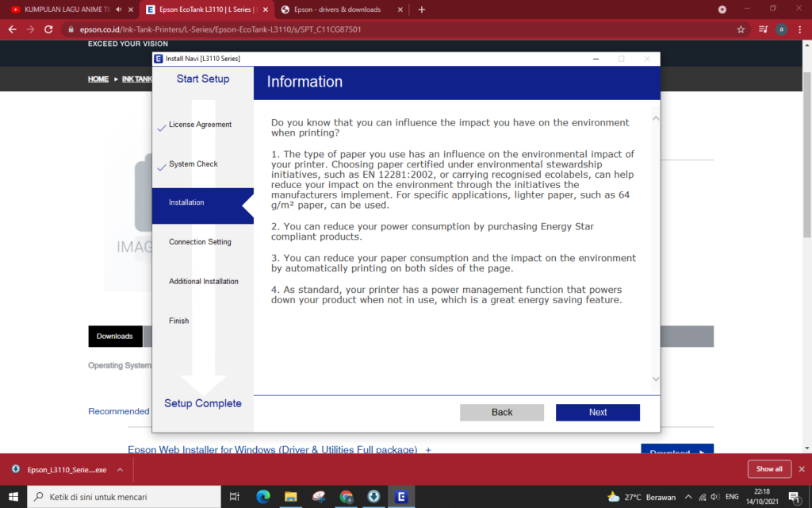Image resolution: width=812 pixels, height=508 pixels.
Task: Open Microsoft Edge from the taskbar
Action: 262,497
